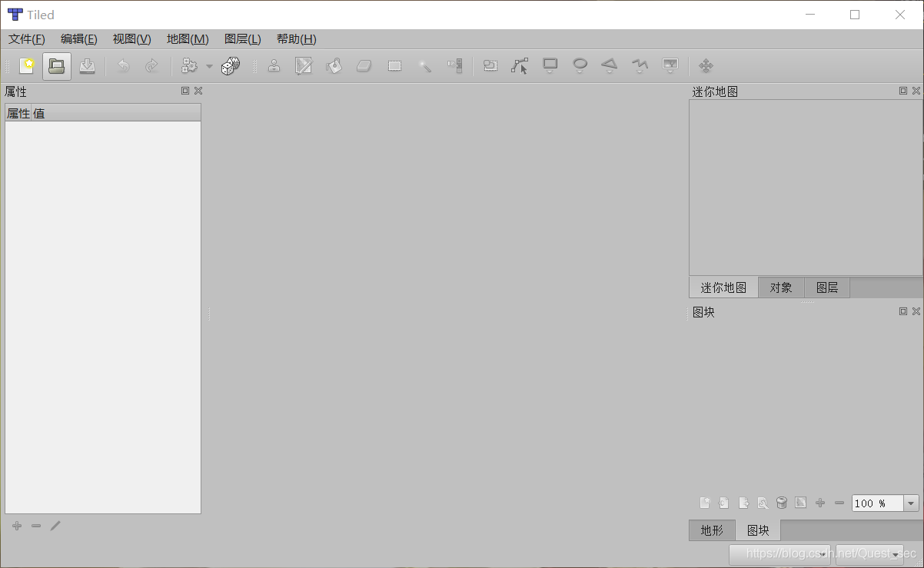Image resolution: width=924 pixels, height=568 pixels.
Task: Select the Insert Ellipse tool
Action: 580,66
